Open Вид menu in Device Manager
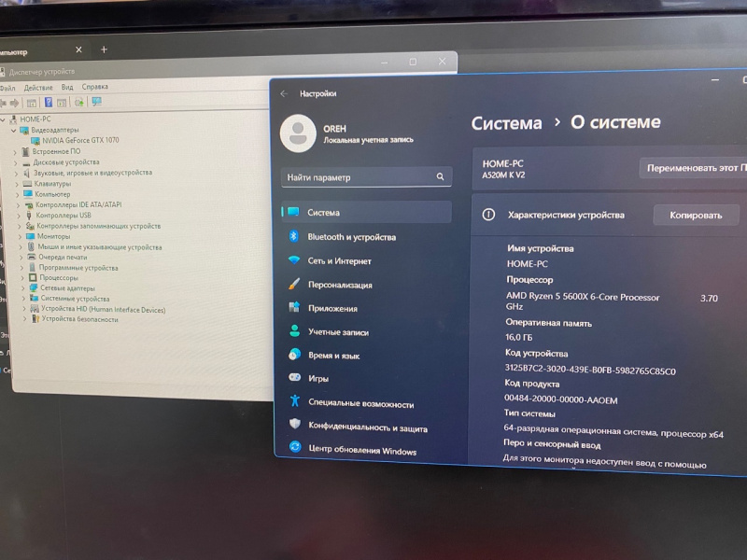The image size is (747, 560). [67, 87]
